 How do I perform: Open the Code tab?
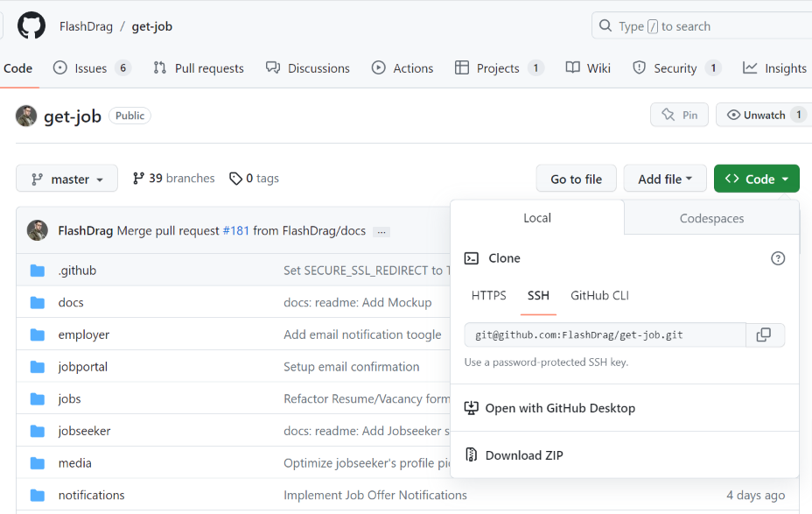pyautogui.click(x=18, y=68)
